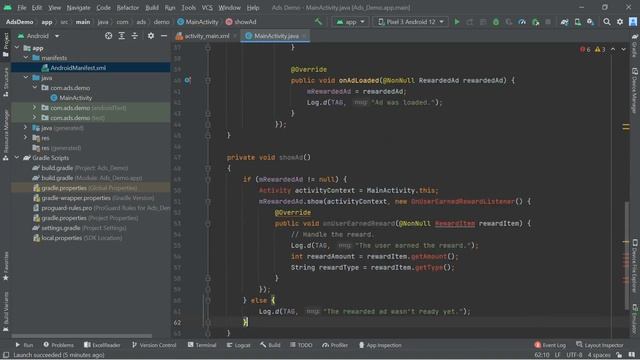Open Pixel 3 Android 12 device dropdown
This screenshot has height=360, width=640.
[x=410, y=22]
